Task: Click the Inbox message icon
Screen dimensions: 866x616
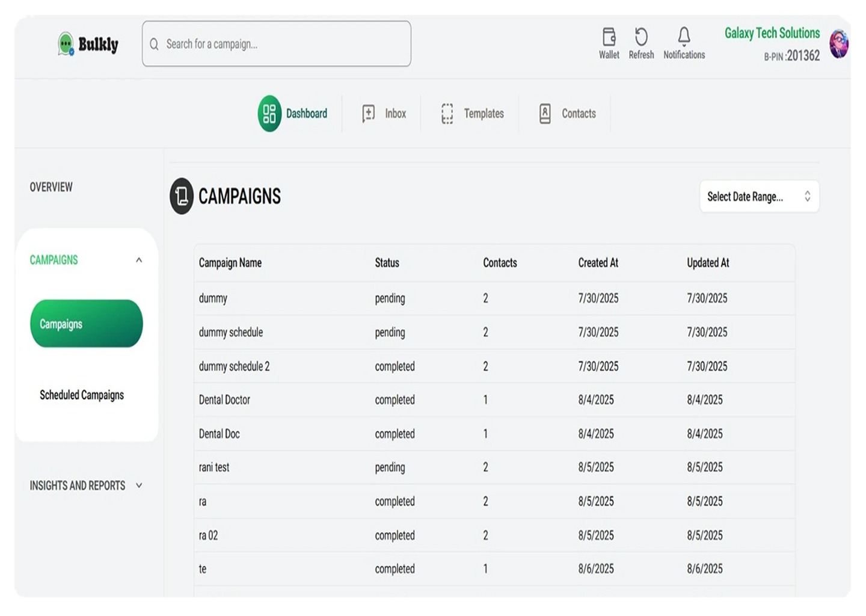Action: pyautogui.click(x=369, y=114)
